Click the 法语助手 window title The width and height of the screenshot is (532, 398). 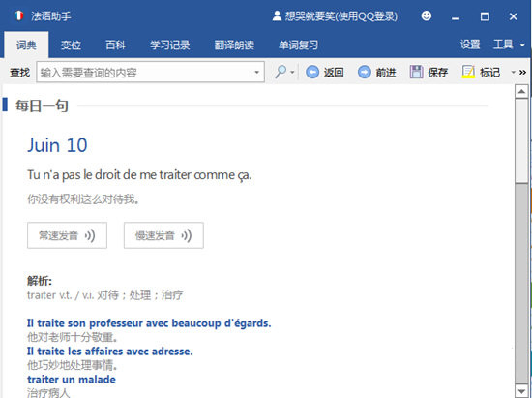point(51,15)
